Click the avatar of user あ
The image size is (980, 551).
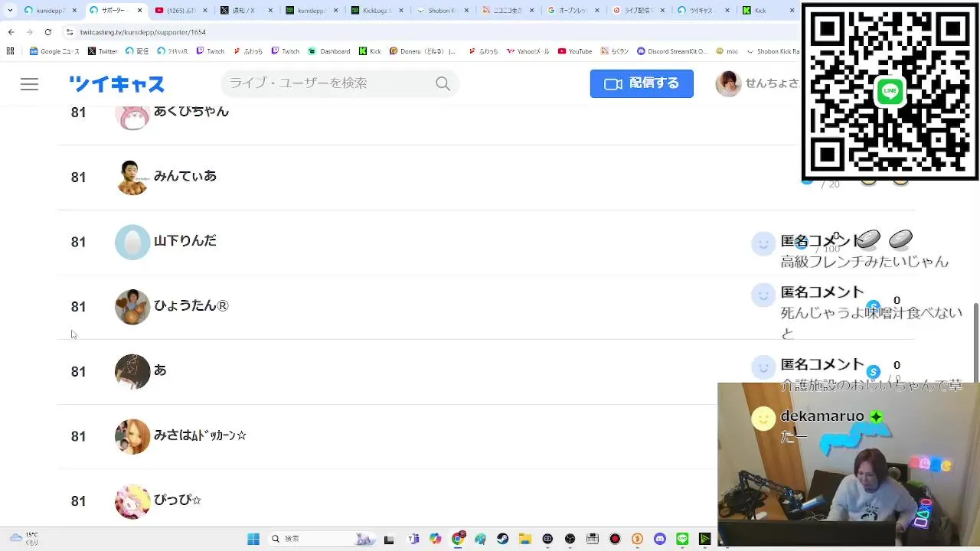[x=132, y=371]
